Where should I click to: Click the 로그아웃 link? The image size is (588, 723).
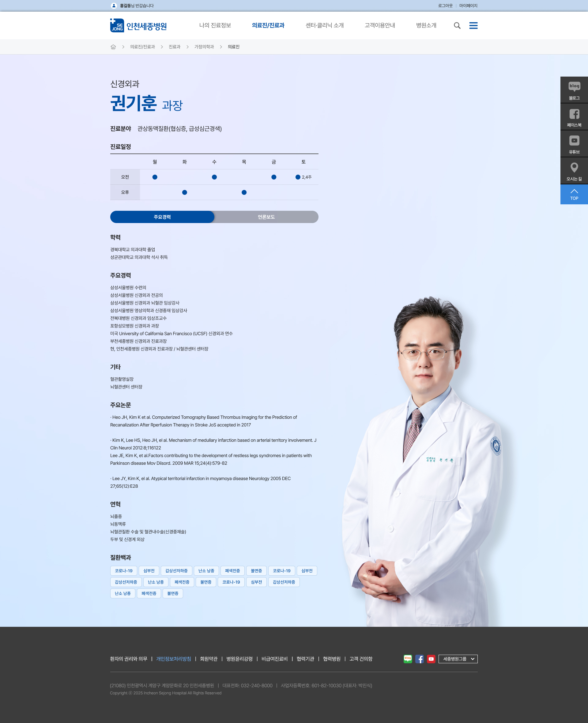tap(445, 6)
